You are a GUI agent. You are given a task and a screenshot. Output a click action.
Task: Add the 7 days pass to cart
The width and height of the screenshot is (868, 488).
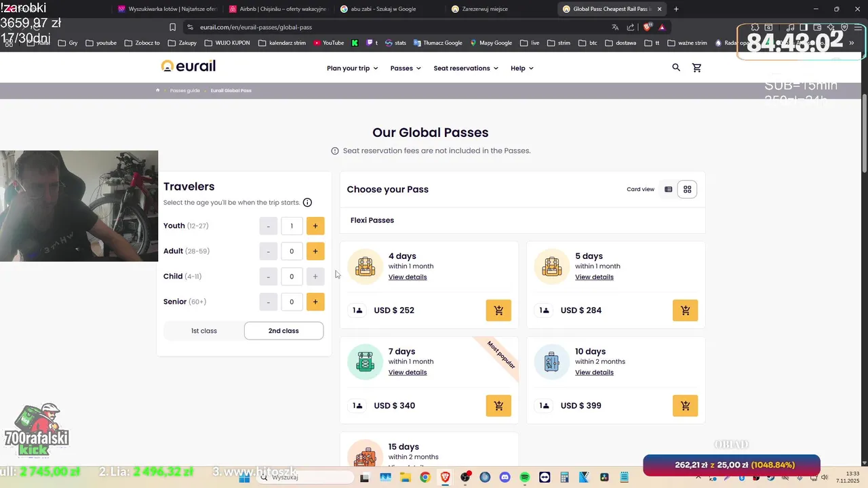click(x=498, y=406)
